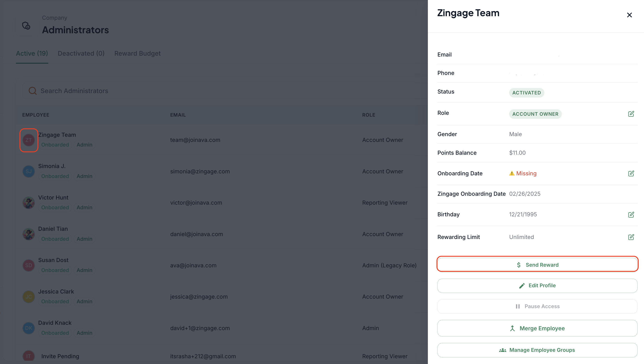Click the Send Reward button
This screenshot has height=364, width=644.
tap(537, 265)
